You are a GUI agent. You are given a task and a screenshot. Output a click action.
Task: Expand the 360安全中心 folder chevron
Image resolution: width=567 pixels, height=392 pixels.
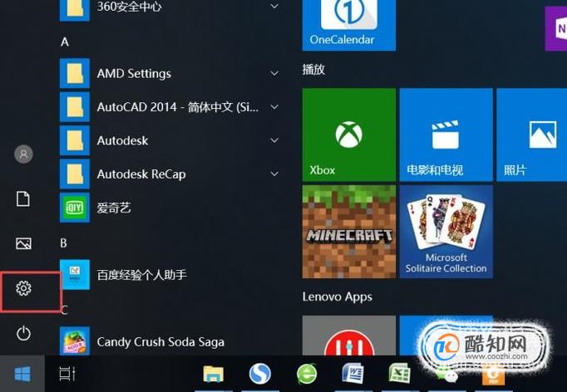click(274, 6)
